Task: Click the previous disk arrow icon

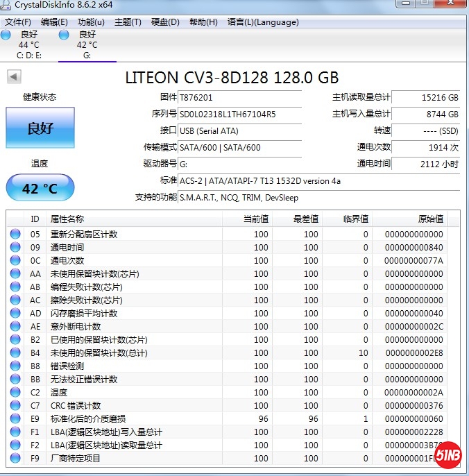Action: [x=13, y=76]
